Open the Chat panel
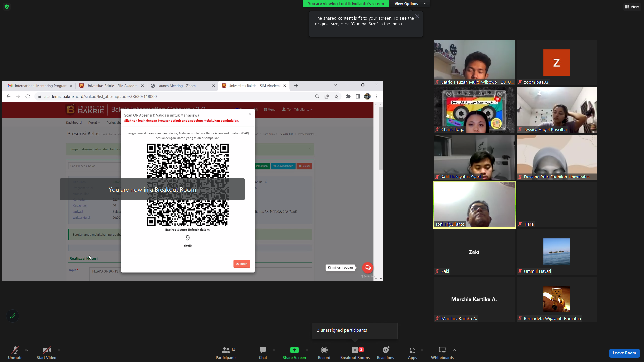The image size is (644, 362). point(263,353)
